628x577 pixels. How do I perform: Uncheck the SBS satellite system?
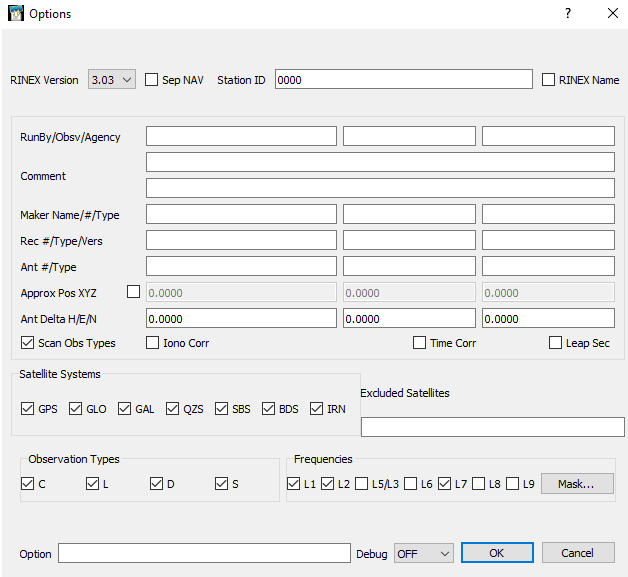(221, 408)
